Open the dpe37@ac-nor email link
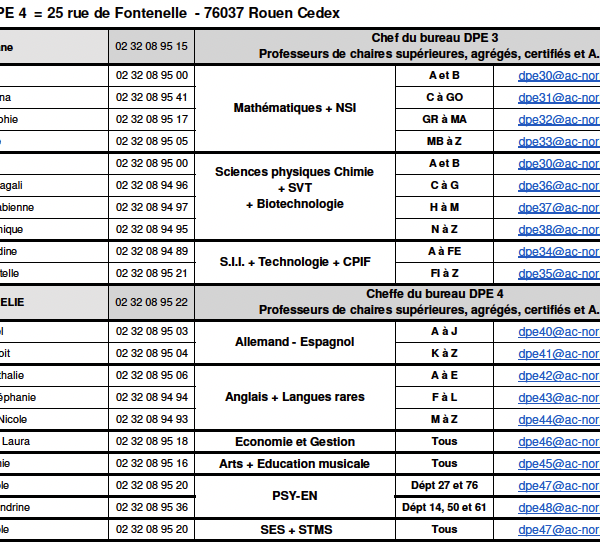Viewport: 600px width, 551px height. [x=559, y=208]
